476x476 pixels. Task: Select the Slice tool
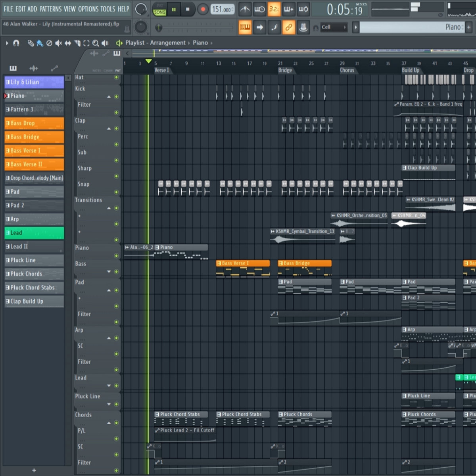(77, 43)
